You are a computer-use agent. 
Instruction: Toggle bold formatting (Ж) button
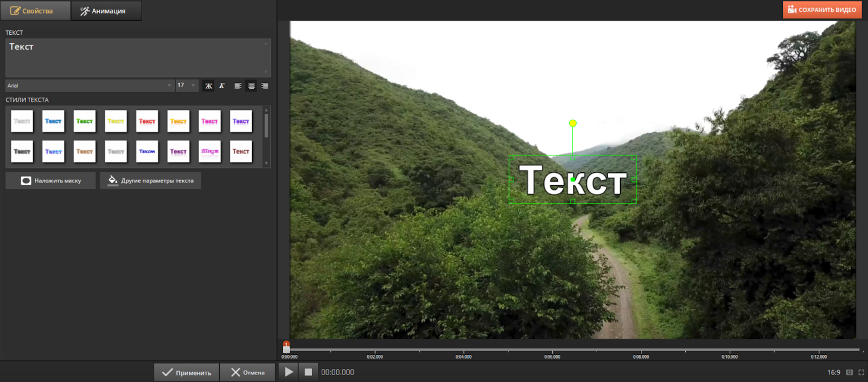(208, 86)
